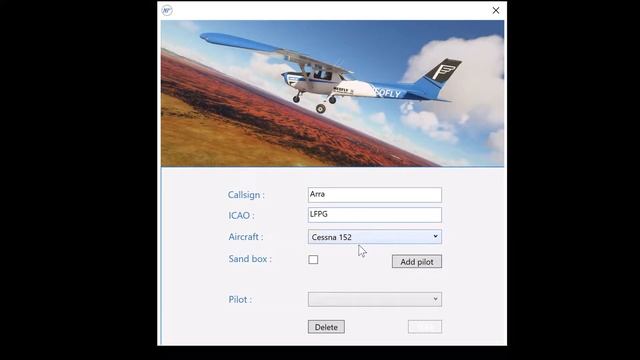This screenshot has width=640, height=360.
Task: Click the Cessna 152 banner image
Action: [x=332, y=93]
